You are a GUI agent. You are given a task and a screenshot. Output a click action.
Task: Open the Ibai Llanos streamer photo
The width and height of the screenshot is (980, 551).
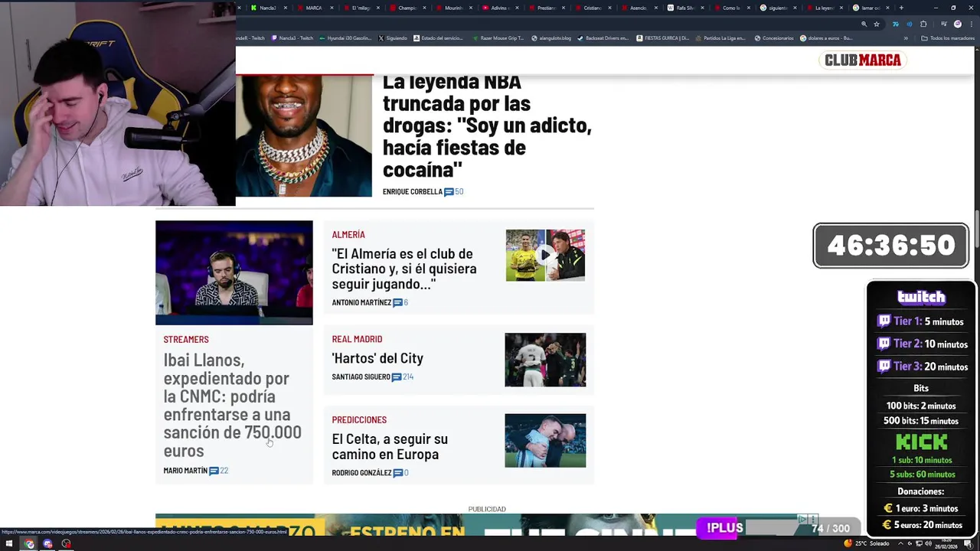click(234, 272)
